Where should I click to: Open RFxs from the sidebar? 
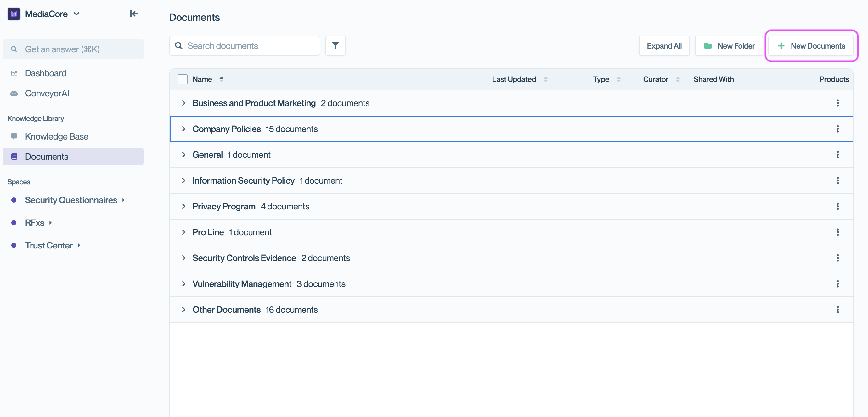coord(35,222)
